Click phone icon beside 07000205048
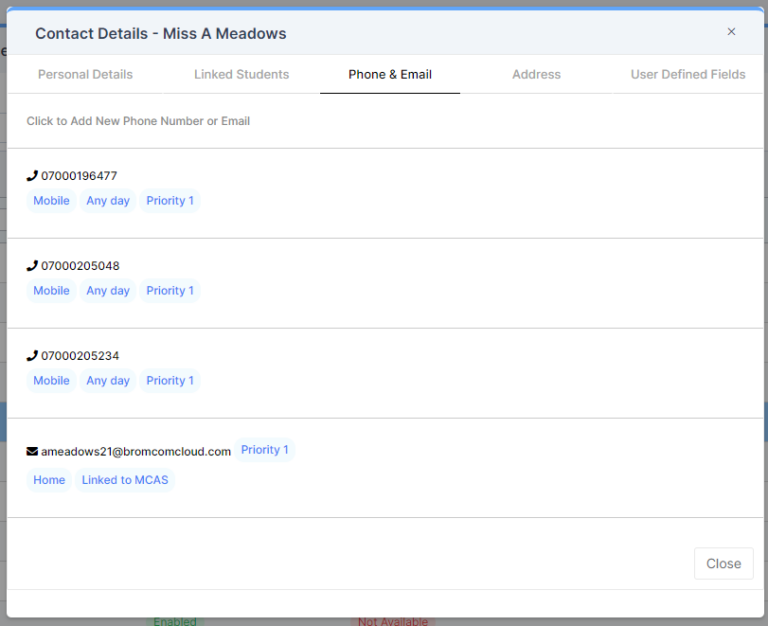 (32, 266)
